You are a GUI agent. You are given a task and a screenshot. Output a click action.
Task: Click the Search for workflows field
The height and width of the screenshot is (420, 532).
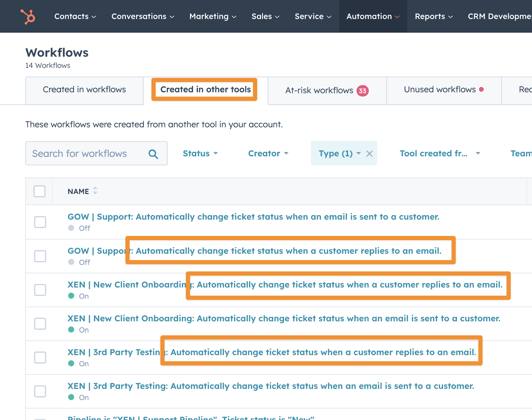(86, 154)
